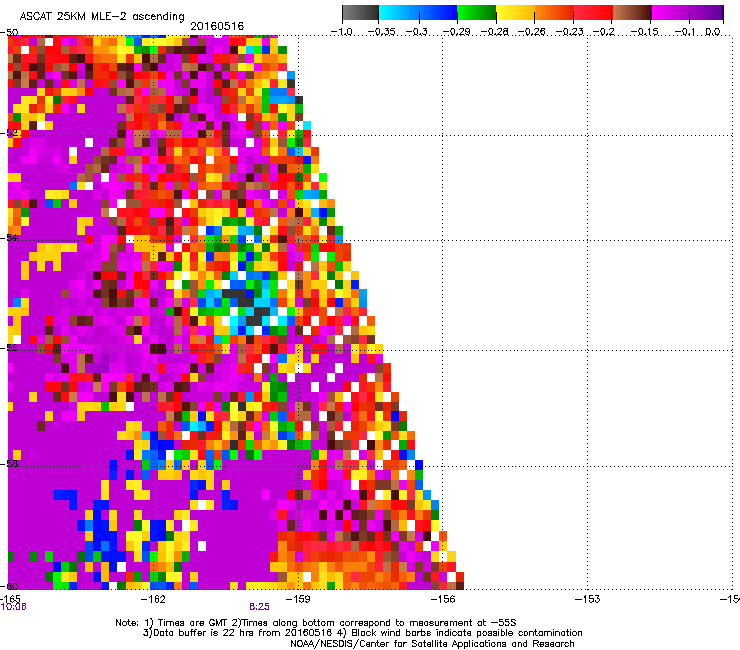
Task: Click the '-54' latitude axis label
Action: coord(9,237)
